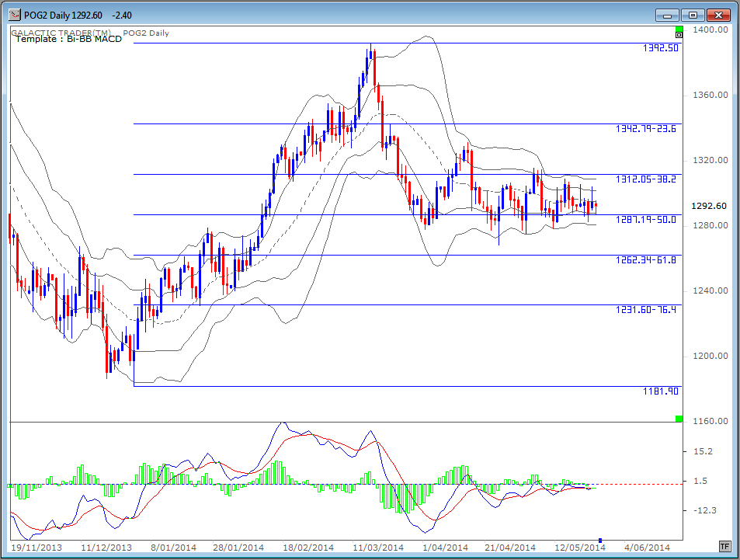Click the Template : Bi-BB MACD label
The image size is (740, 560).
point(69,39)
